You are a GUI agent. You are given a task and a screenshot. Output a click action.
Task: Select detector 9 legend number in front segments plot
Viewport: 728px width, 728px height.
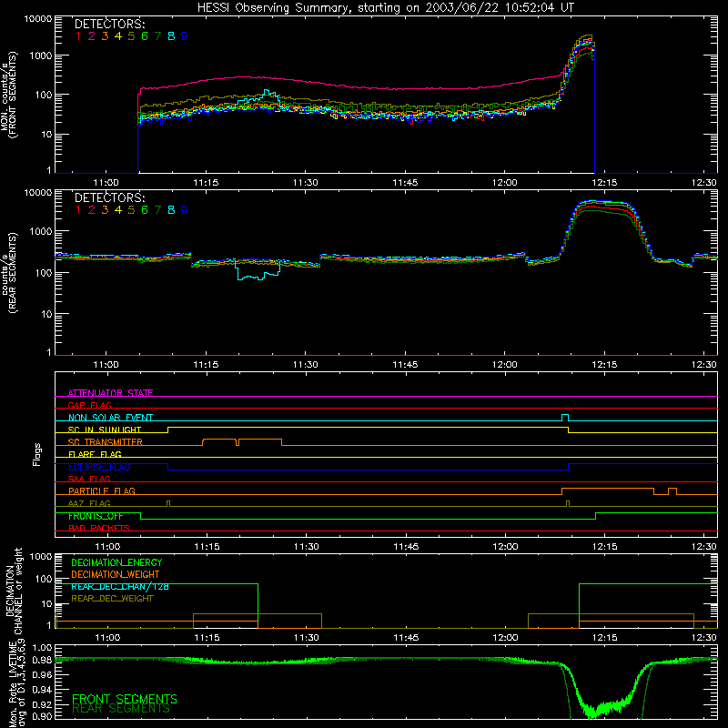pyautogui.click(x=185, y=36)
